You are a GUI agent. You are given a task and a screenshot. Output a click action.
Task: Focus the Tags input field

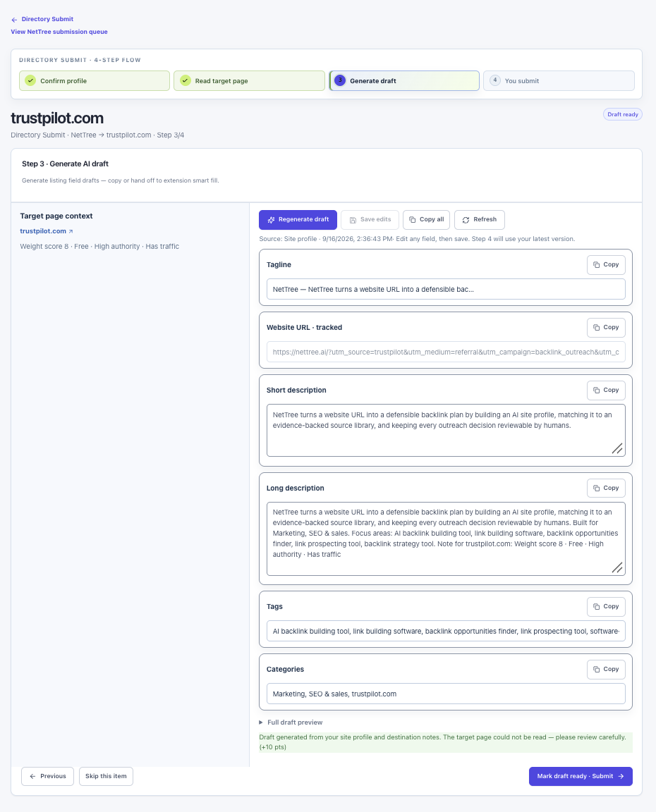(446, 632)
